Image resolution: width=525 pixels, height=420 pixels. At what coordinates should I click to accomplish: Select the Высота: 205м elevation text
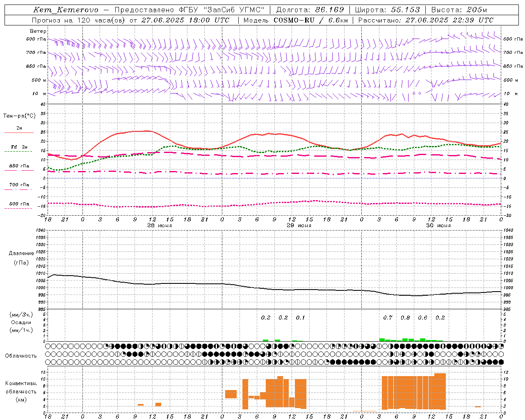click(x=459, y=10)
